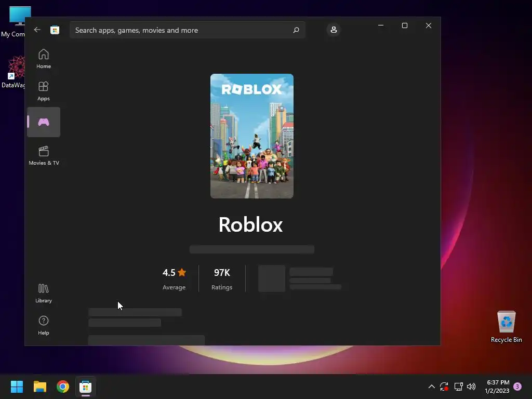Go back using the Store back arrow
This screenshot has width=532, height=399.
37,30
